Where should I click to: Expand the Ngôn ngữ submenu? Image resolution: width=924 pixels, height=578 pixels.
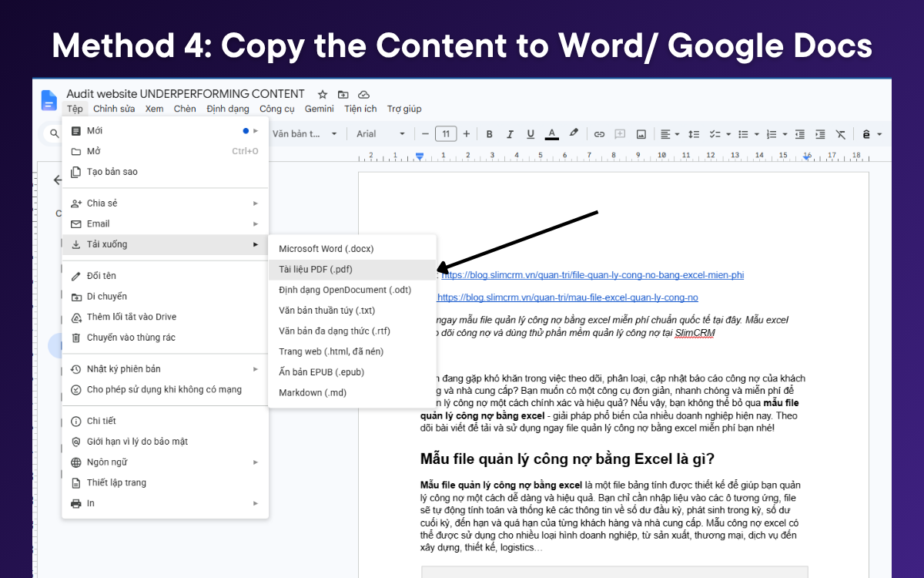(x=165, y=462)
